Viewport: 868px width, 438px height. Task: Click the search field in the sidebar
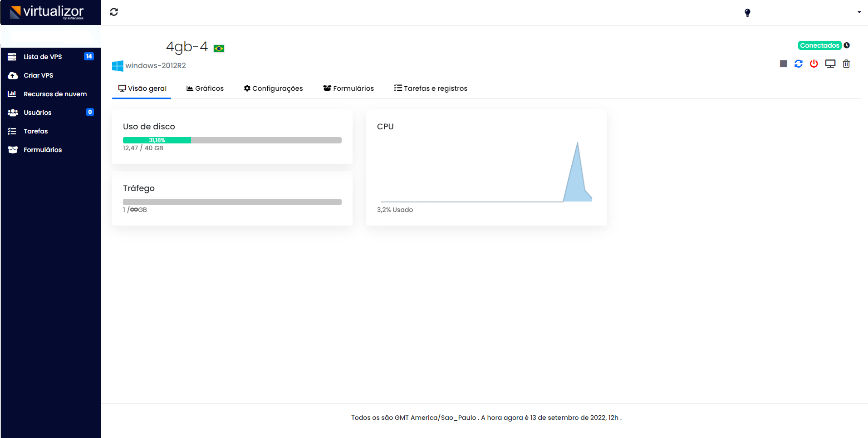tap(50, 38)
